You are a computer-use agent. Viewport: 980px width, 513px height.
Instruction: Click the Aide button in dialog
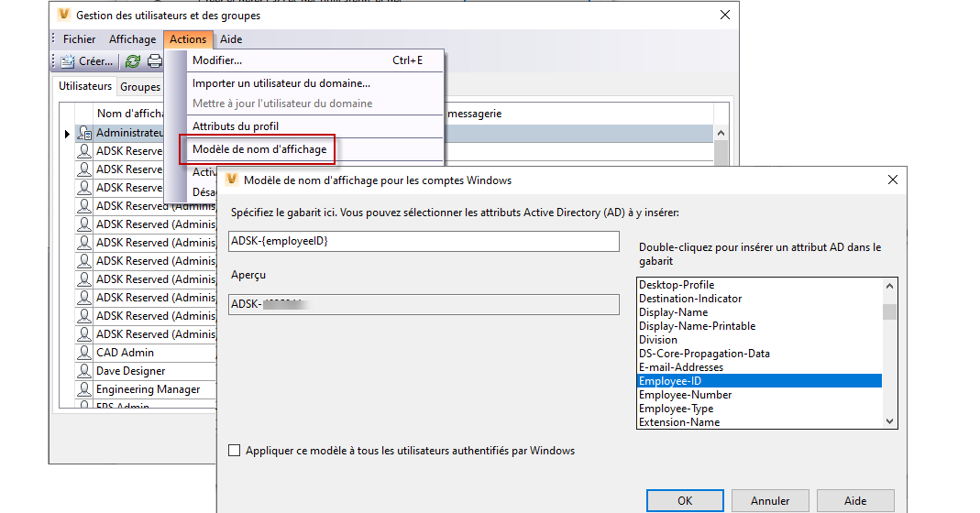point(855,500)
